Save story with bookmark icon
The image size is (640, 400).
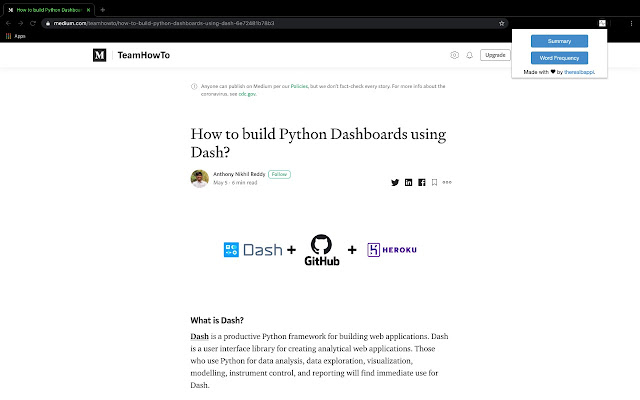tap(434, 182)
